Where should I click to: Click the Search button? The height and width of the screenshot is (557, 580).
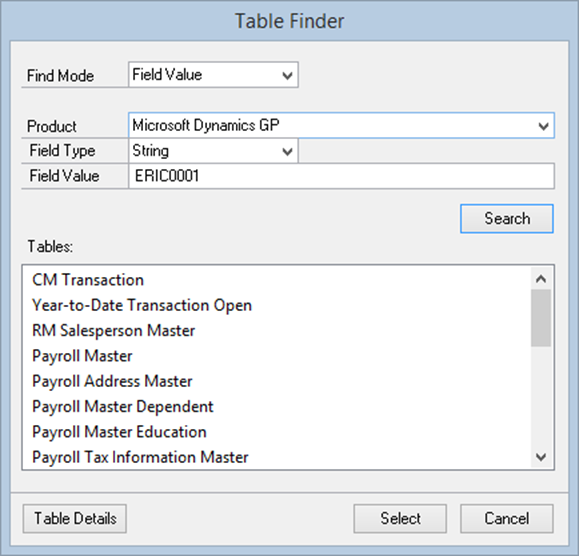coord(507,219)
